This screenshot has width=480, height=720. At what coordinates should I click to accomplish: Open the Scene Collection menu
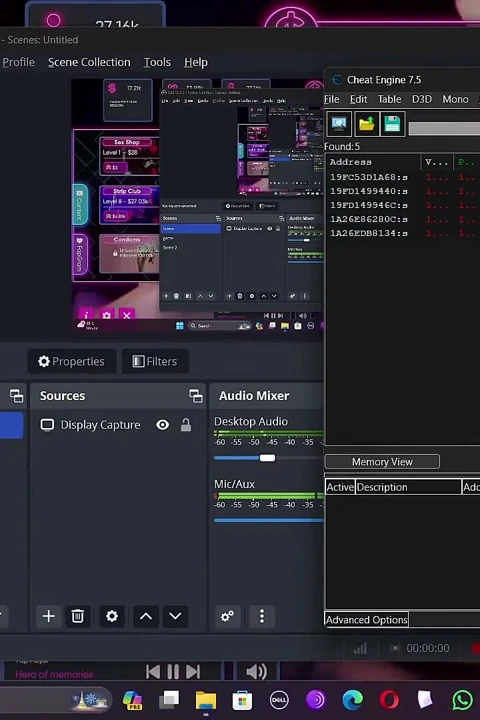tap(89, 62)
